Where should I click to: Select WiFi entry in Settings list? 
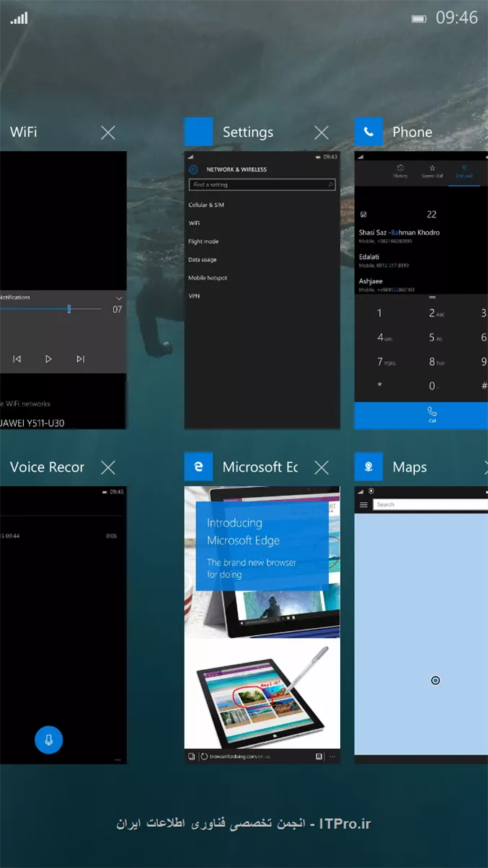(x=194, y=223)
